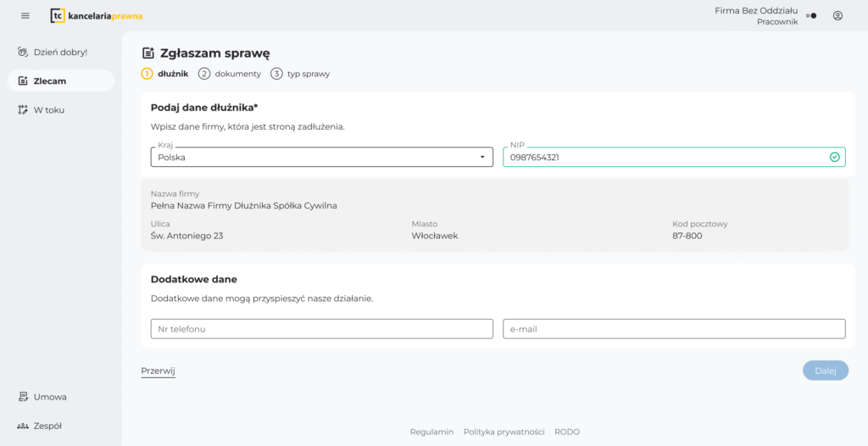The height and width of the screenshot is (446, 868).
Task: Click the e-mail input field
Action: [x=674, y=329]
